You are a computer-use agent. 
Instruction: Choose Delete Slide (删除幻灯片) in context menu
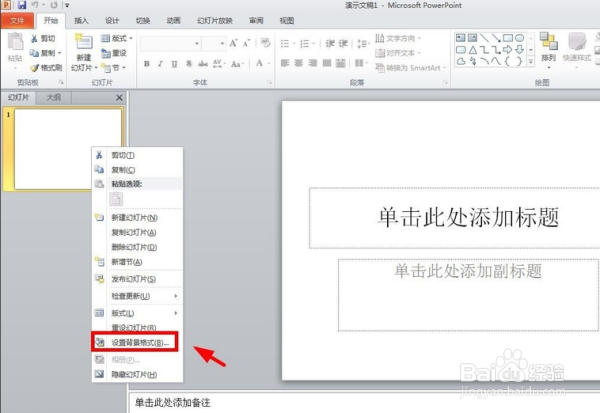click(137, 247)
